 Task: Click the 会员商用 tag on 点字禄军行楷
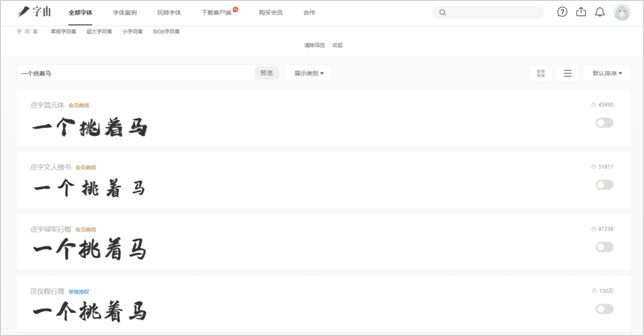pyautogui.click(x=85, y=230)
